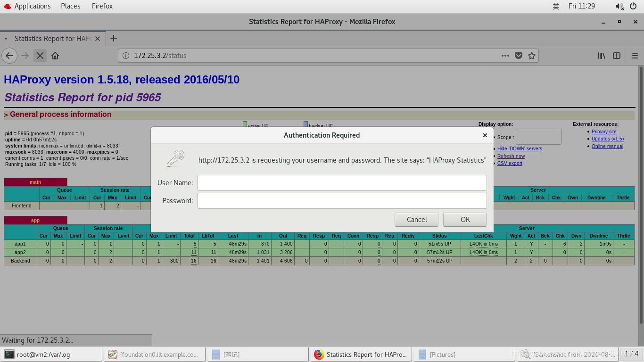Select the app1 row label
Viewport: 644px width, 362px height.
coord(20,244)
